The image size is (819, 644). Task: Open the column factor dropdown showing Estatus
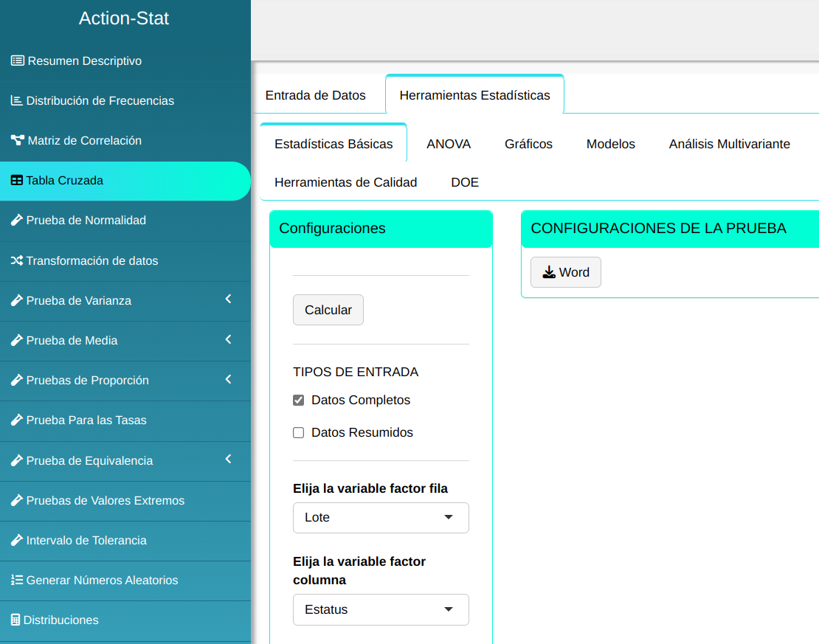[x=381, y=610]
